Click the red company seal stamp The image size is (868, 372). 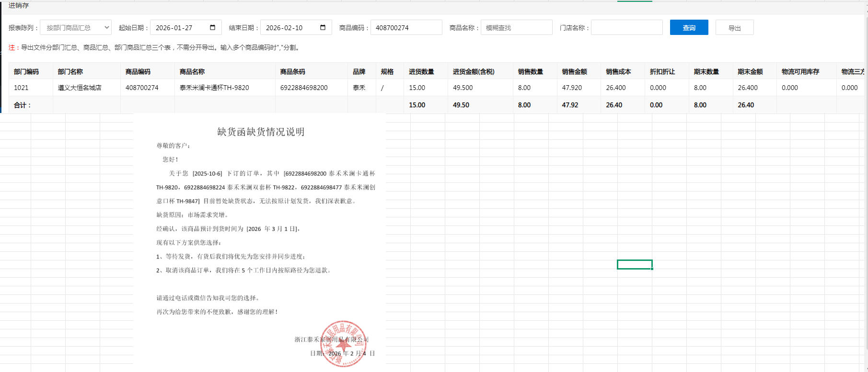343,343
